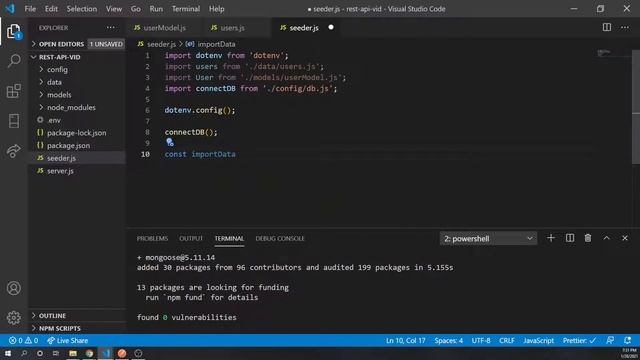Screen dimensions: 640x360
Task: Open the Selection menu
Action: (x=82, y=9)
